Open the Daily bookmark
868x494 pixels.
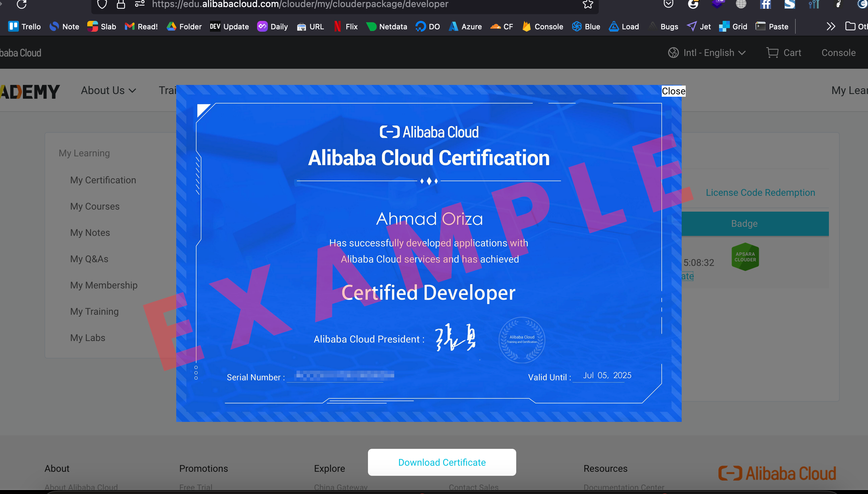[272, 27]
